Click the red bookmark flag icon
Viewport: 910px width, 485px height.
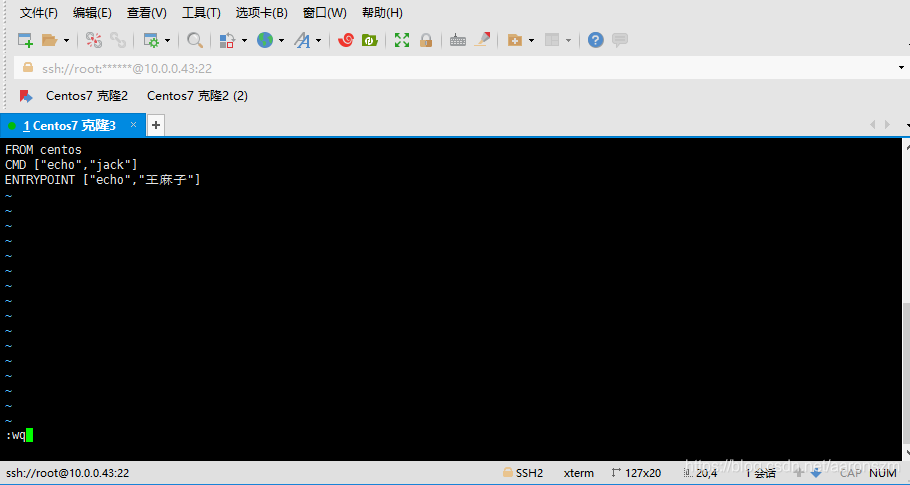26,96
